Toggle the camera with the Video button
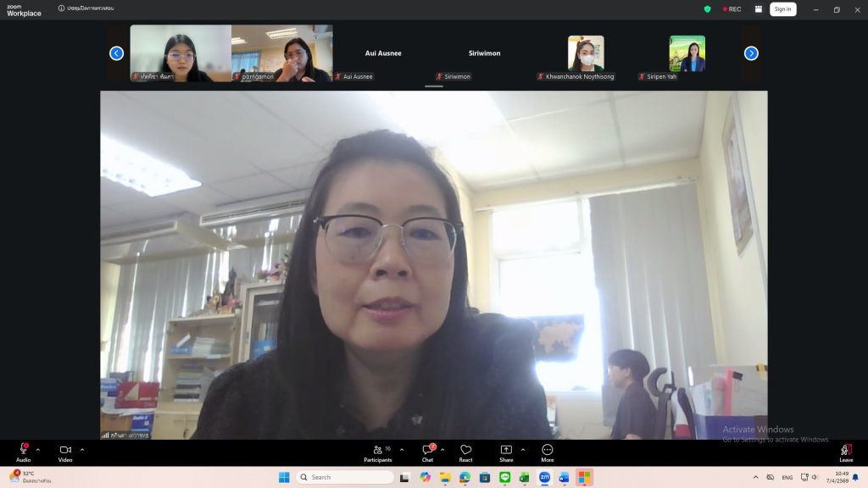This screenshot has width=868, height=488. 65,451
